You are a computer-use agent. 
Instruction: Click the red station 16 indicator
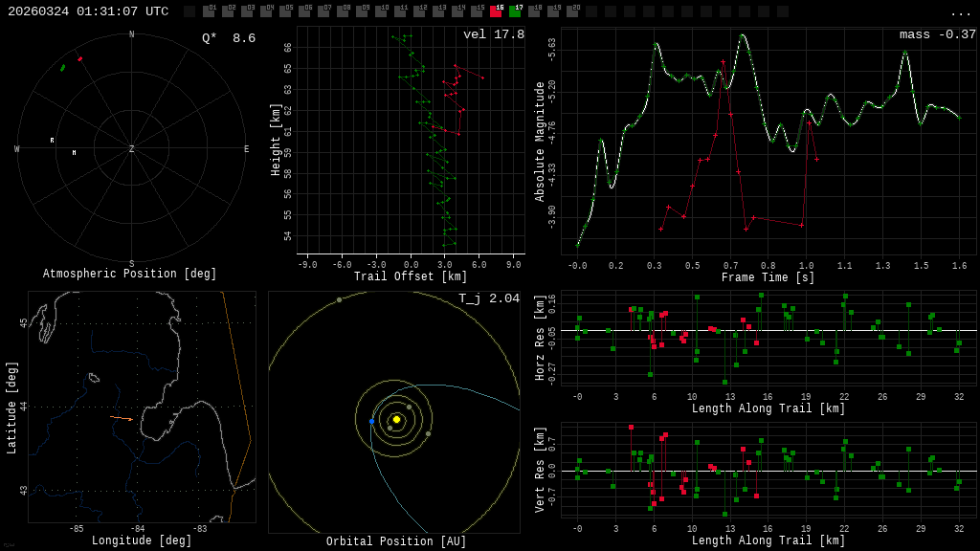[497, 11]
